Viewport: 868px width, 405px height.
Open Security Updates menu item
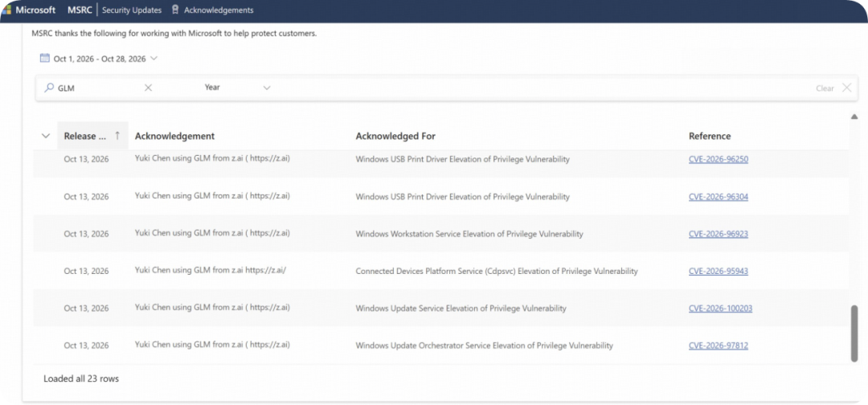132,10
